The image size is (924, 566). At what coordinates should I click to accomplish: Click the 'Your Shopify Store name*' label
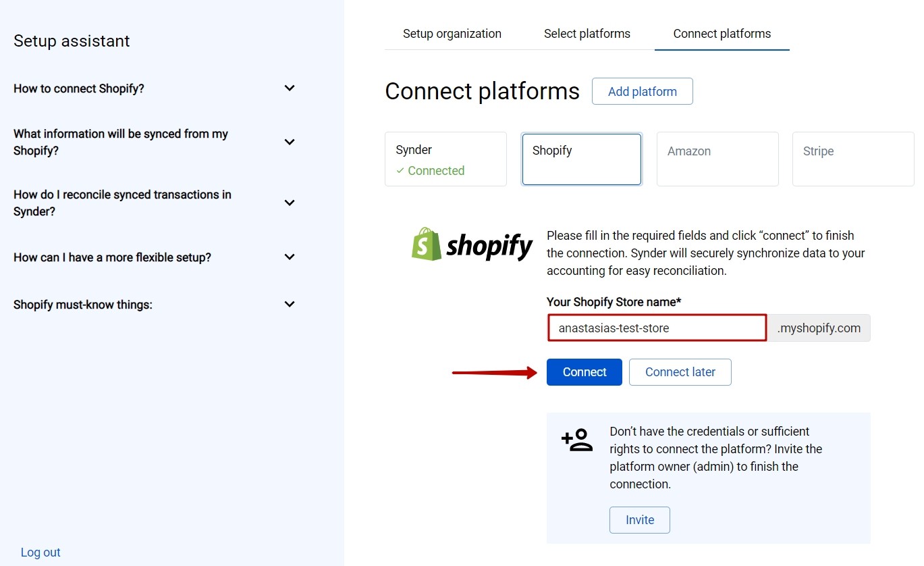614,302
